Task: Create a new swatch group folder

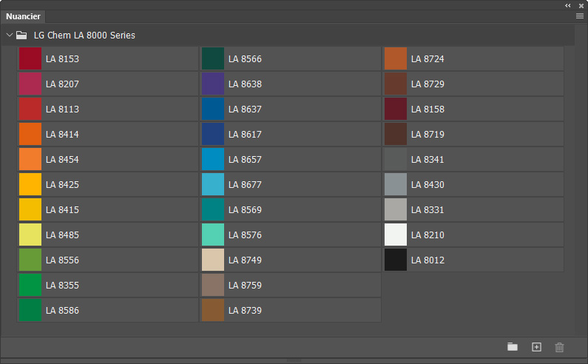Action: tap(513, 347)
